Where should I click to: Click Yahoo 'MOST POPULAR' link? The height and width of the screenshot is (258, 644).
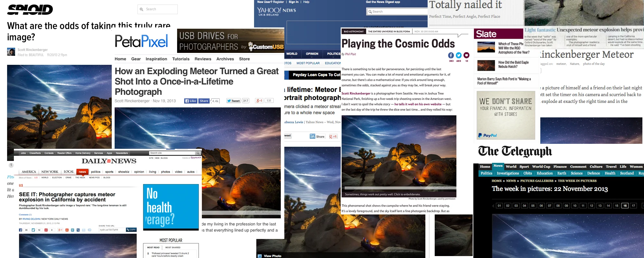(x=308, y=63)
